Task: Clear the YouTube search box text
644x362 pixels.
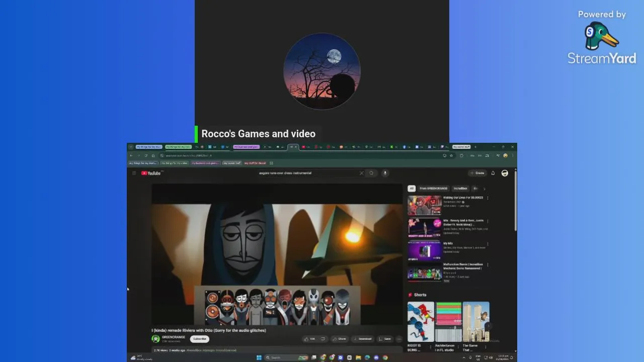Action: 361,173
